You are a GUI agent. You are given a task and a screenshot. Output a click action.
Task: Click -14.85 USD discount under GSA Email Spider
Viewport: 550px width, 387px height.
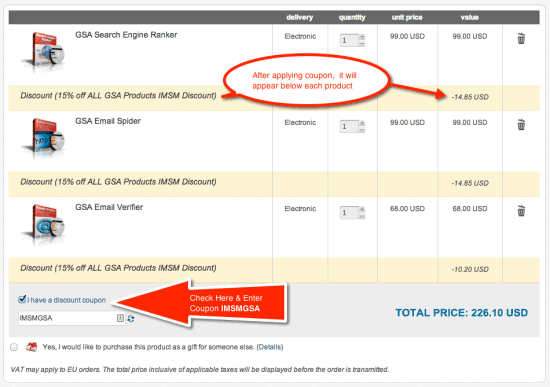(470, 183)
